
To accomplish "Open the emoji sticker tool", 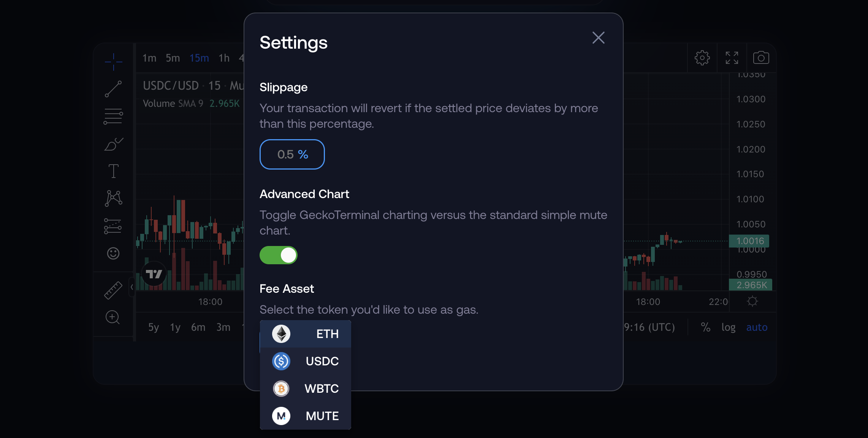I will [113, 253].
